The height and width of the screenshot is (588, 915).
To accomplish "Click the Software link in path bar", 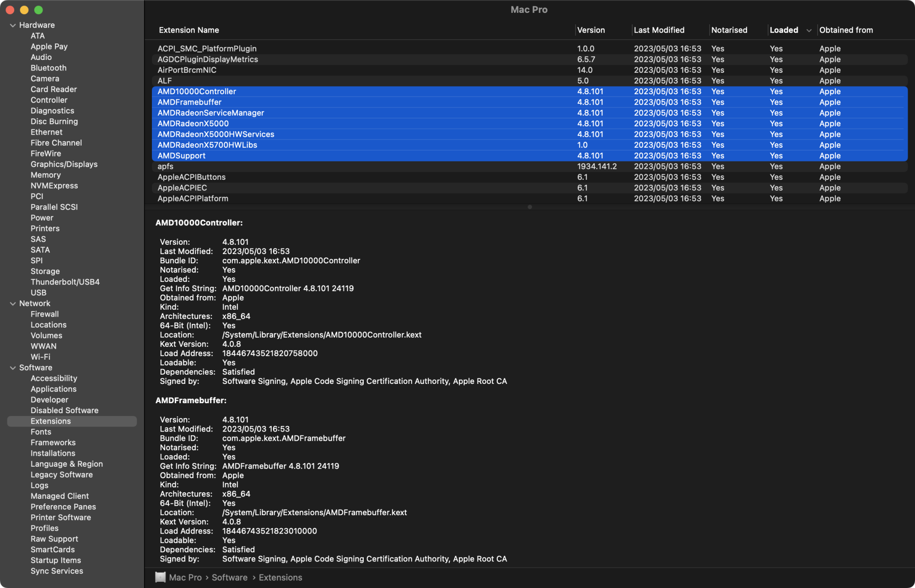I will pyautogui.click(x=230, y=577).
